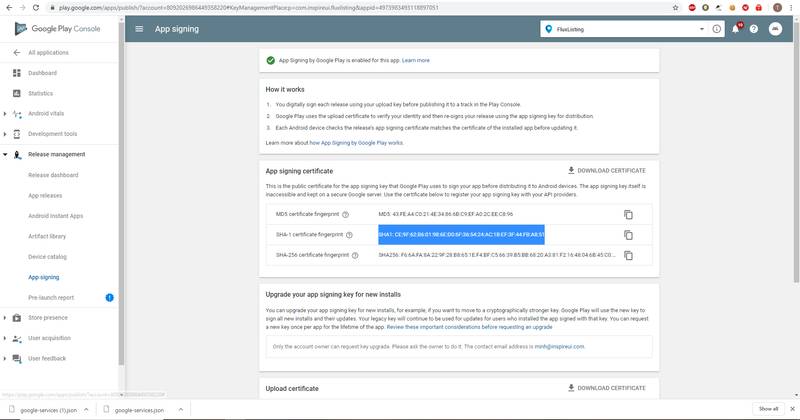Click the main page vertical scrollbar
The image size is (800, 420).
(x=796, y=153)
